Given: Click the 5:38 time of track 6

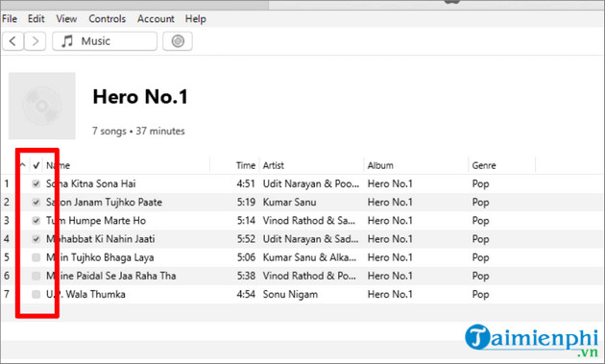Looking at the screenshot, I should tap(246, 276).
